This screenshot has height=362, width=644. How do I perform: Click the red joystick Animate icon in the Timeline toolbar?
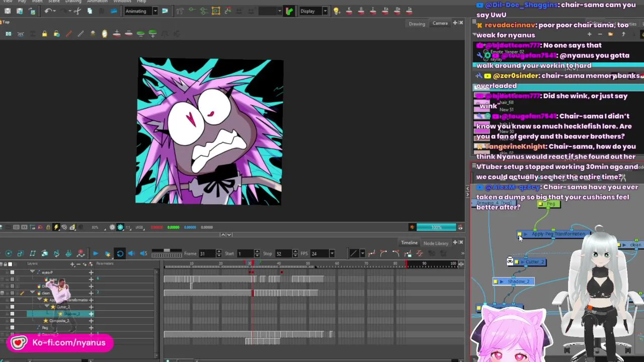[x=80, y=253]
